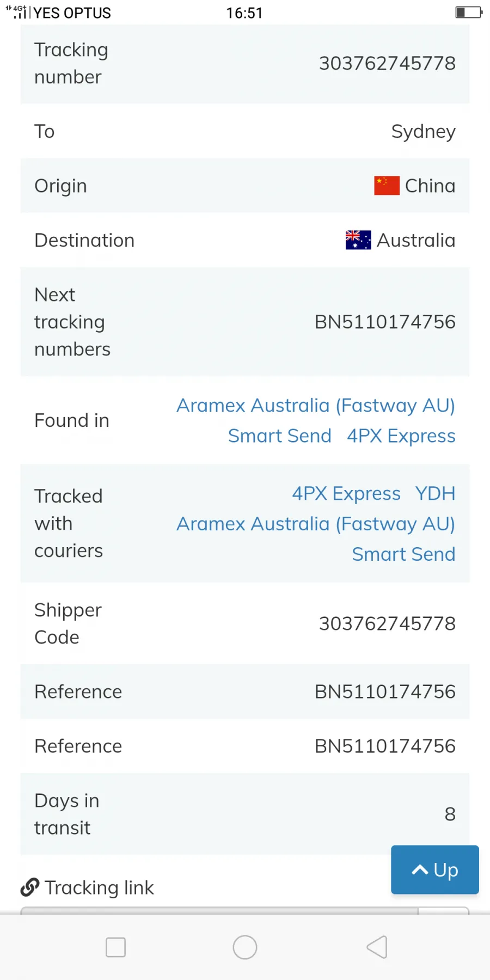
Task: Tap the battery indicator in status bar
Action: coord(469,12)
